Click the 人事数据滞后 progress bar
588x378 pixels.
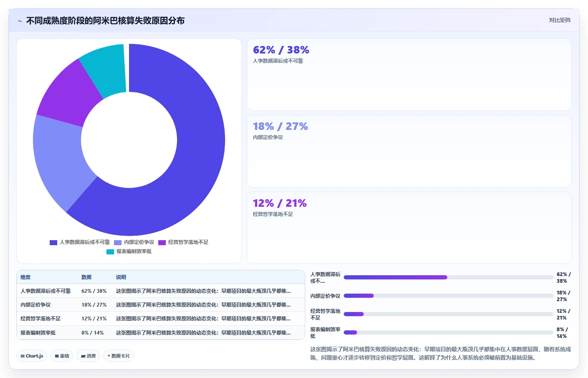point(448,277)
